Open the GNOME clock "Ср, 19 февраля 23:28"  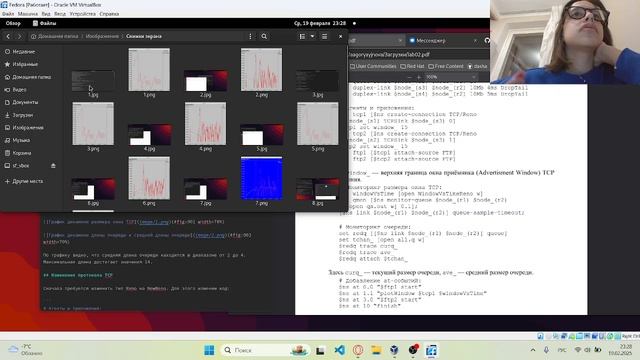(x=320, y=23)
